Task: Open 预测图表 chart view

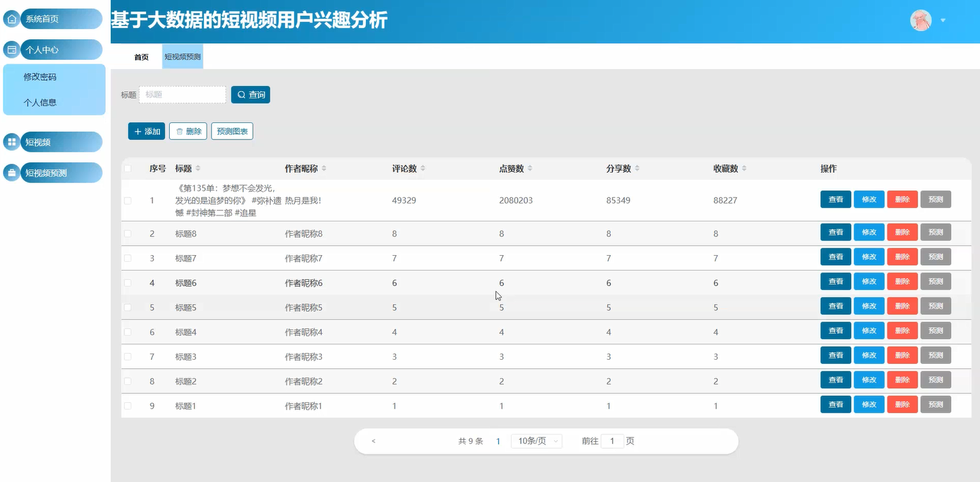Action: pyautogui.click(x=232, y=131)
